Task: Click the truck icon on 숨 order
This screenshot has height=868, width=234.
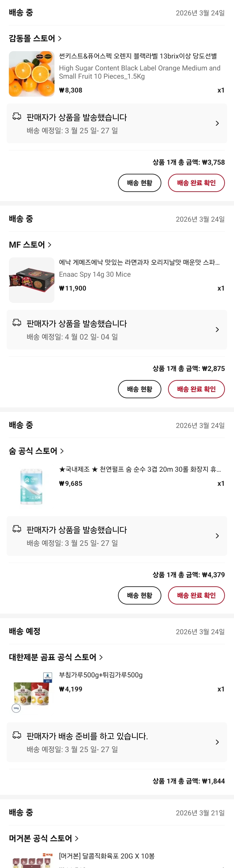Action: pyautogui.click(x=17, y=529)
